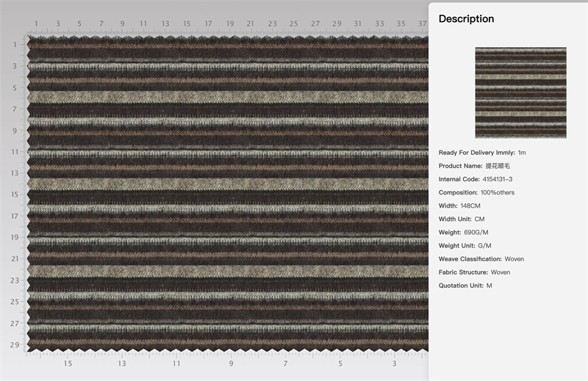Viewport: 588px width, 381px height.
Task: Click the 29 mark on the left ruler
Action: point(15,344)
